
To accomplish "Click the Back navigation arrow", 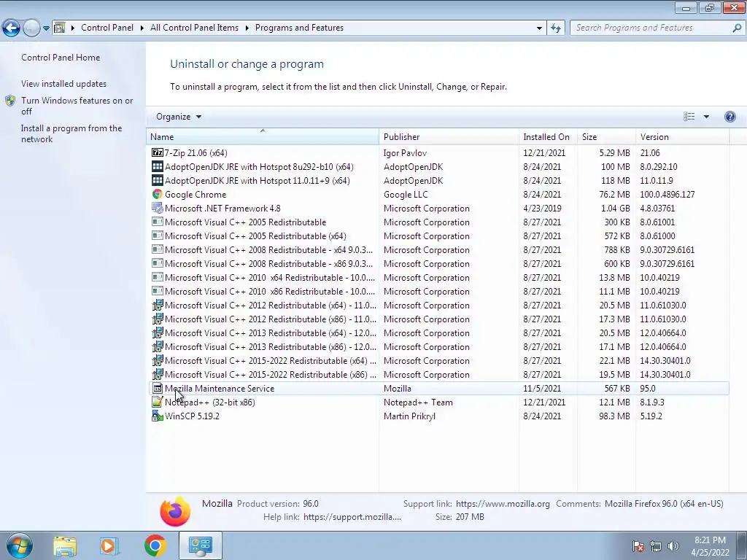I will (x=11, y=28).
